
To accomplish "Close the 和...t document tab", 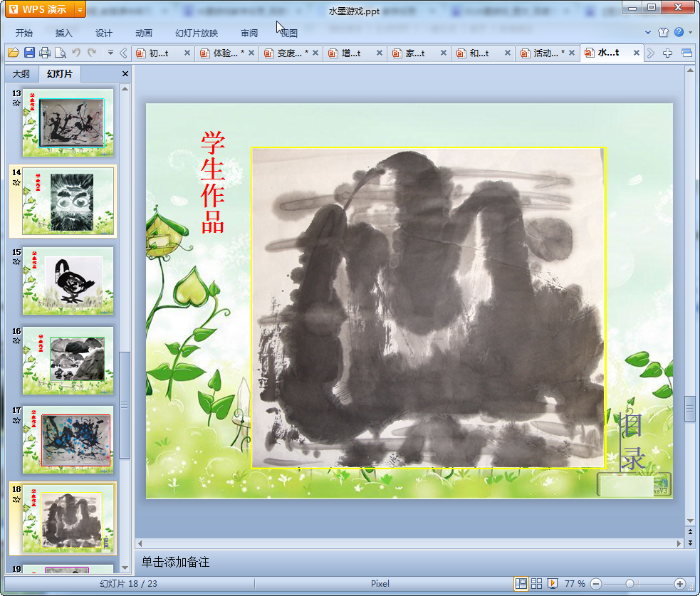I will [x=508, y=53].
